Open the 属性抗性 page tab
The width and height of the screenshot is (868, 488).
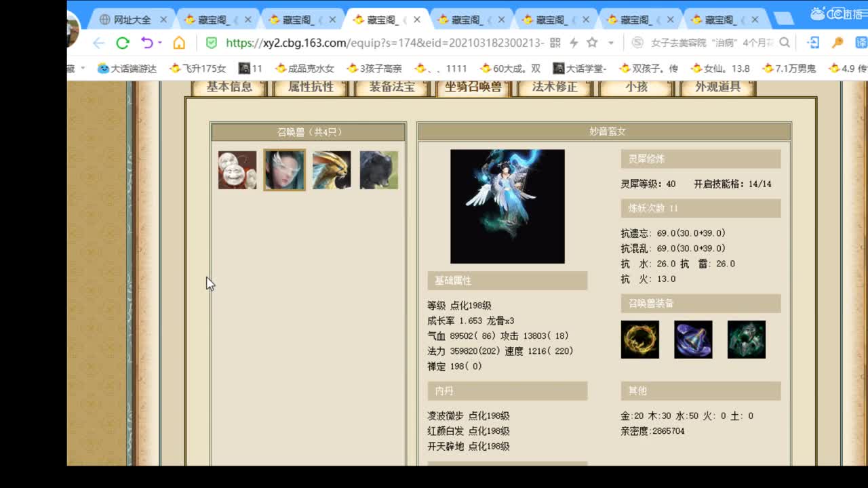tap(311, 87)
